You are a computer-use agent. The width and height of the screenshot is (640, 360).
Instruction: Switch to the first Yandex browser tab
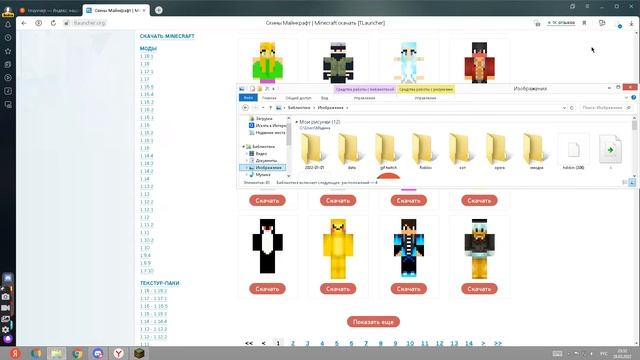click(49, 10)
